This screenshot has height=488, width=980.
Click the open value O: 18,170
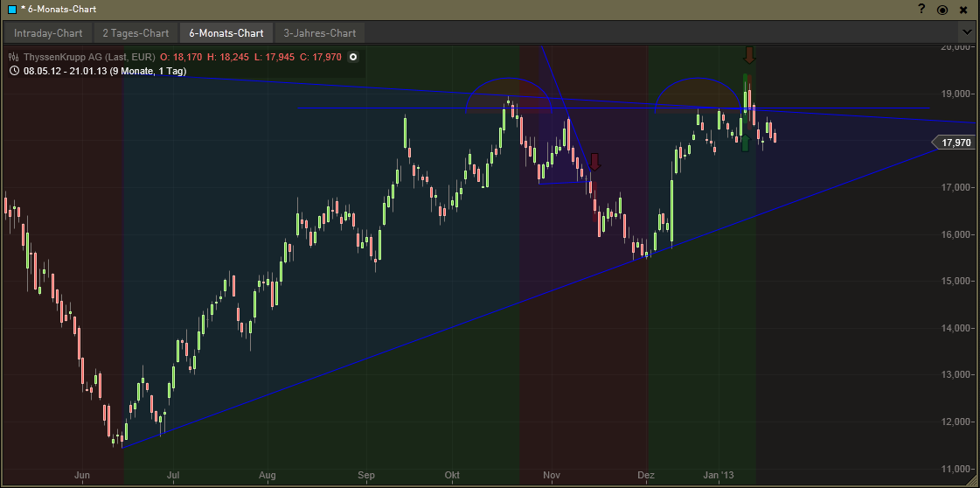[181, 57]
